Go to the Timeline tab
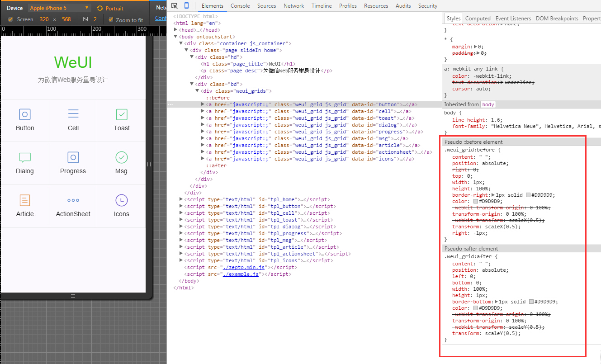The image size is (601, 364). [x=322, y=6]
